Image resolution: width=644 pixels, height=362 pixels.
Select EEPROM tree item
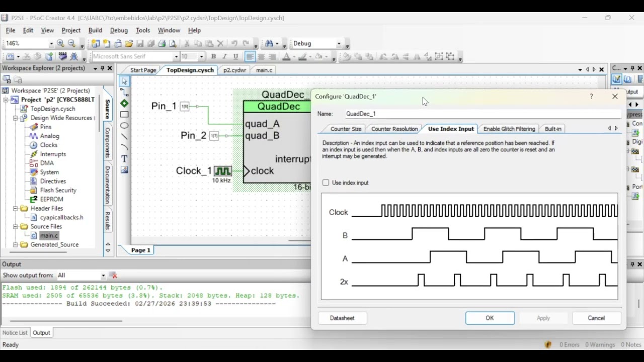pos(52,199)
